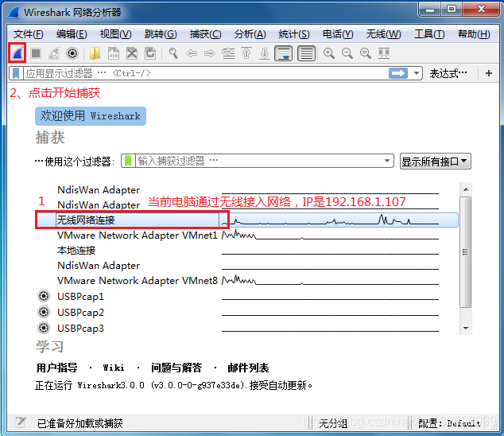Click the 无分组 status bar text
The height and width of the screenshot is (436, 504).
(x=333, y=423)
